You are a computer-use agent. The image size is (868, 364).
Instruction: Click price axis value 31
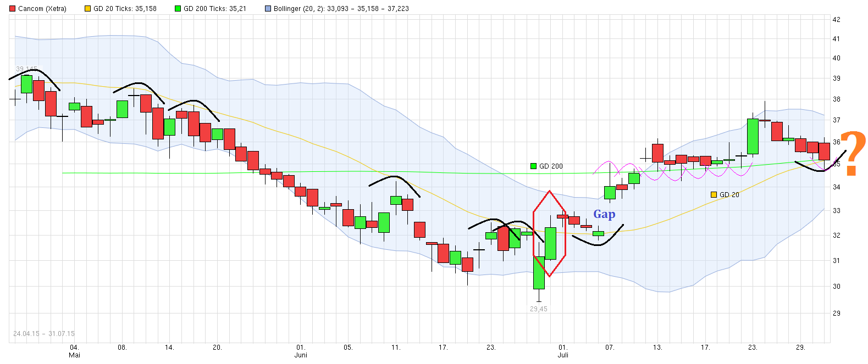(x=836, y=261)
